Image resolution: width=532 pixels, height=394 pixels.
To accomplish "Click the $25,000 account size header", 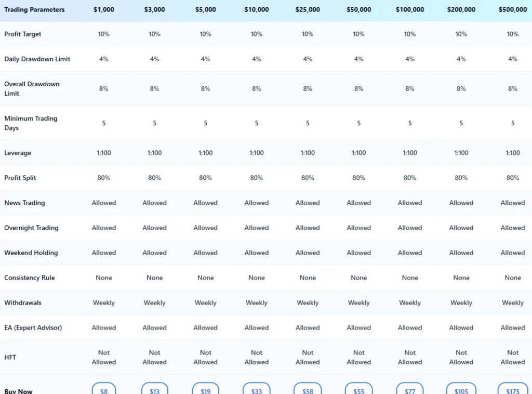I will point(308,9).
